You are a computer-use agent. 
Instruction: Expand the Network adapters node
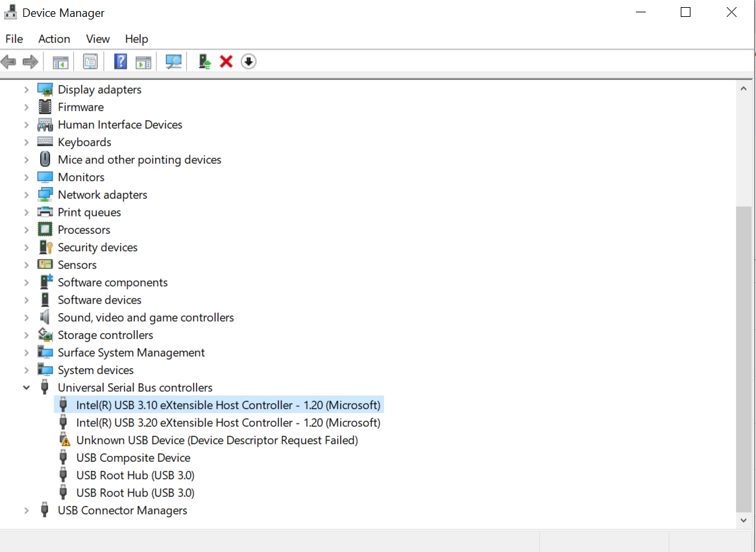tap(27, 195)
